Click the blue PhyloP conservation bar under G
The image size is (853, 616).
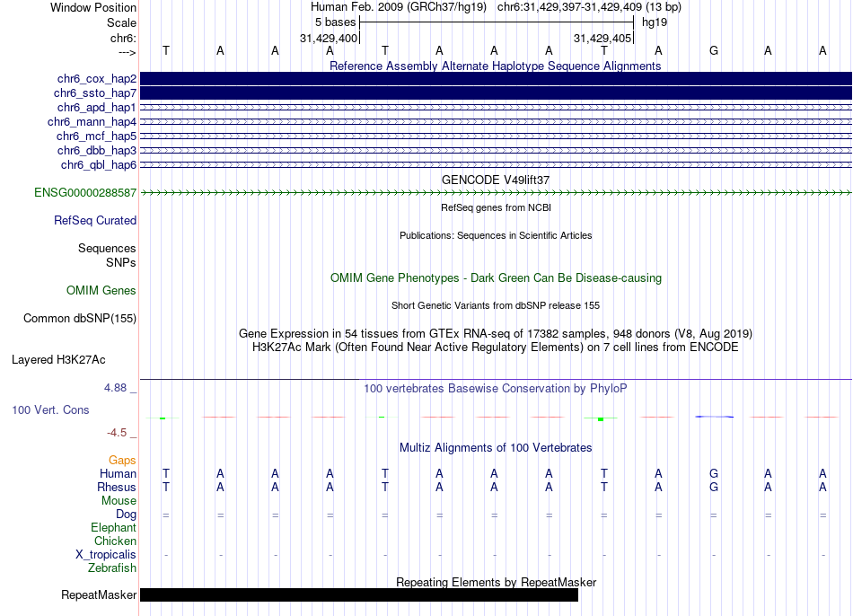click(715, 417)
